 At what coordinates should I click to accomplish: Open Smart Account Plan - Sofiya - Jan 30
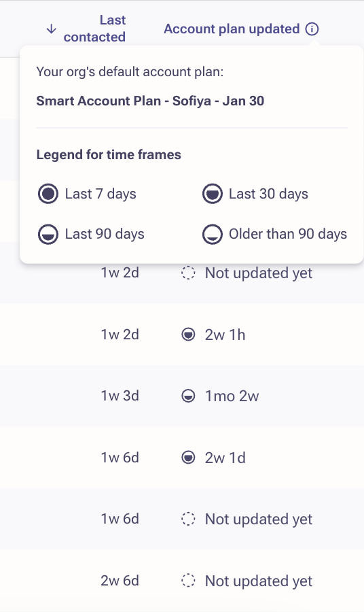point(150,101)
